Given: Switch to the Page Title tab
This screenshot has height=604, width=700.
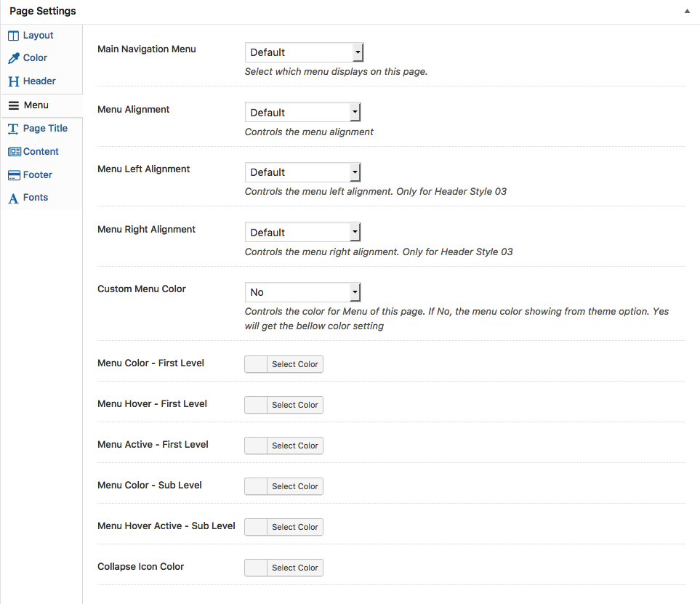Looking at the screenshot, I should (x=45, y=129).
